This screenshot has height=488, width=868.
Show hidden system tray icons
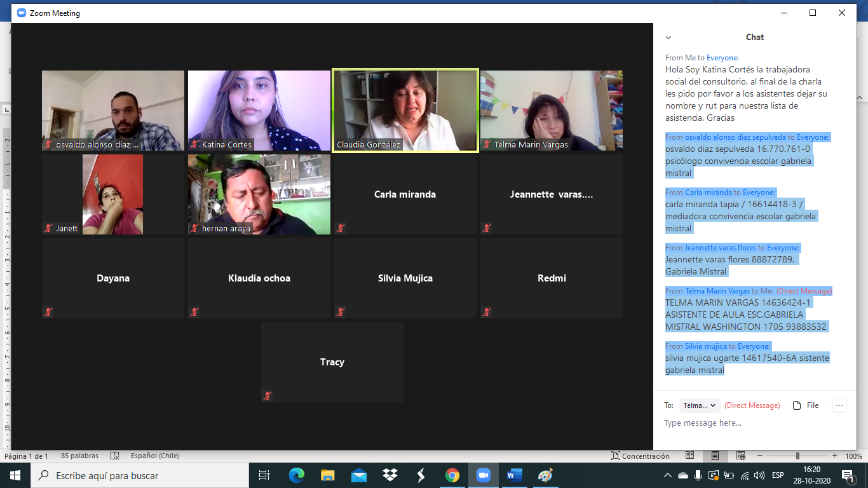tap(667, 475)
